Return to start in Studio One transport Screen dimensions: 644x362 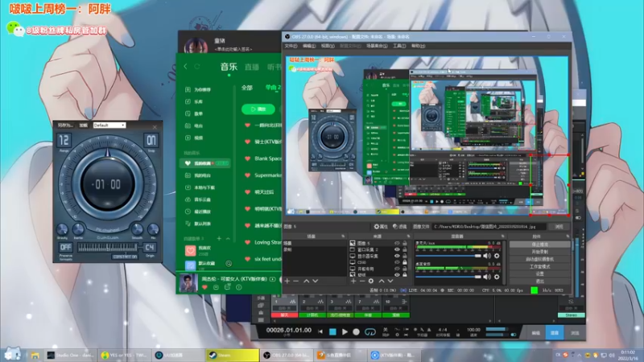tap(320, 331)
